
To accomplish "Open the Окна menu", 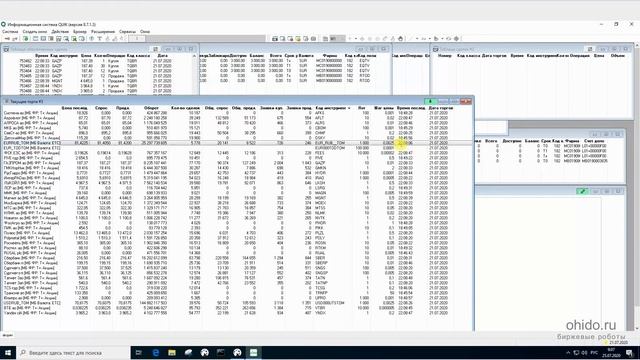I will (x=145, y=31).
